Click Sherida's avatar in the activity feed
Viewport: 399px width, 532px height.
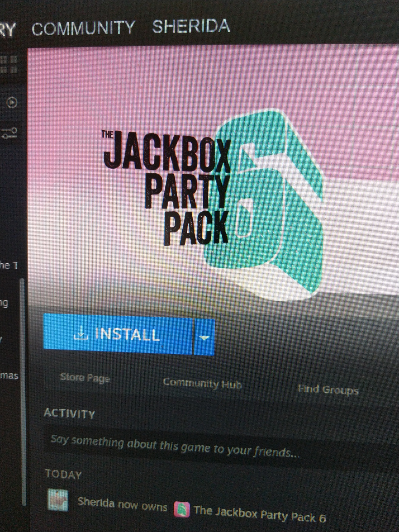(58, 500)
